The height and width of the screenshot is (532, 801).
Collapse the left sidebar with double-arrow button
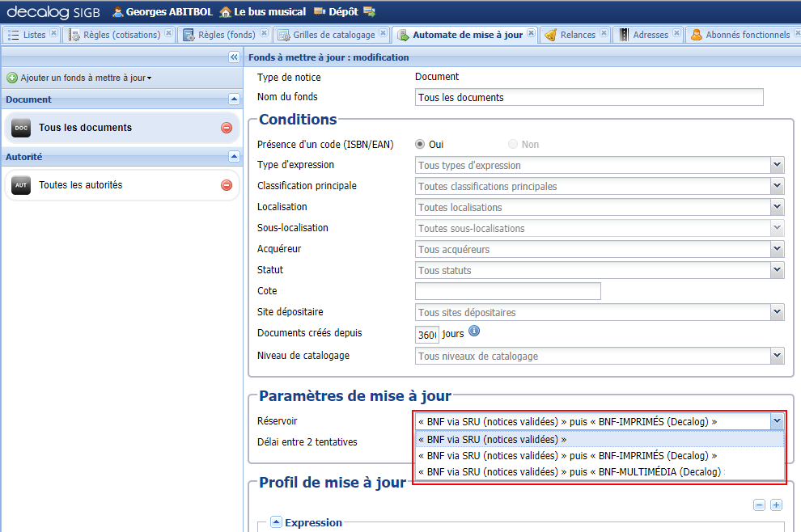233,57
